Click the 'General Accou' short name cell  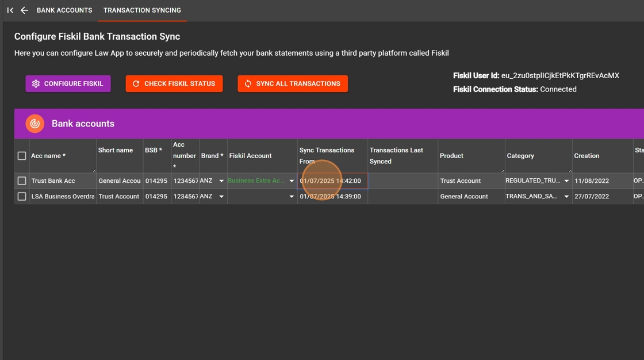tap(120, 181)
